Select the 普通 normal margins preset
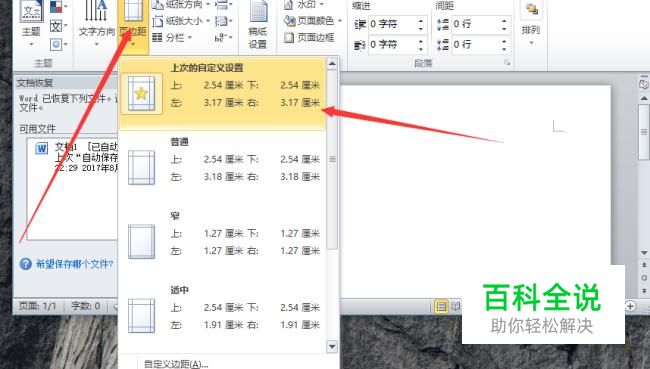Image resolution: width=650 pixels, height=369 pixels. click(x=223, y=168)
